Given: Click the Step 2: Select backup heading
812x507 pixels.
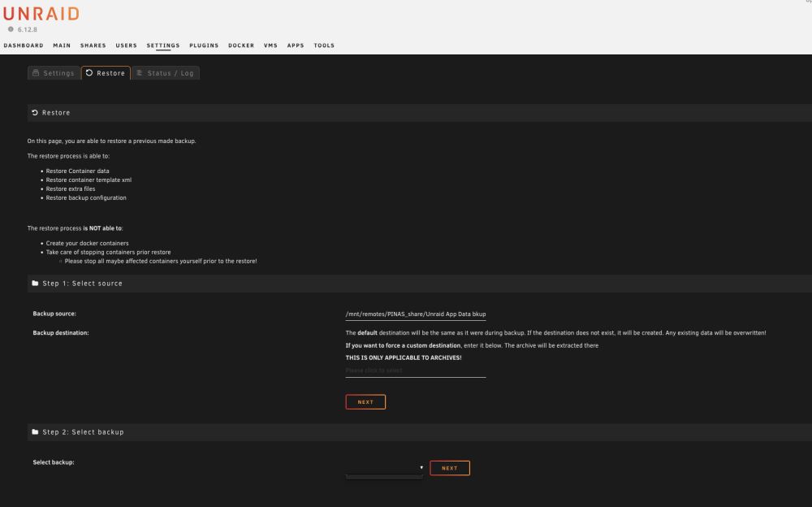Looking at the screenshot, I should tap(84, 432).
